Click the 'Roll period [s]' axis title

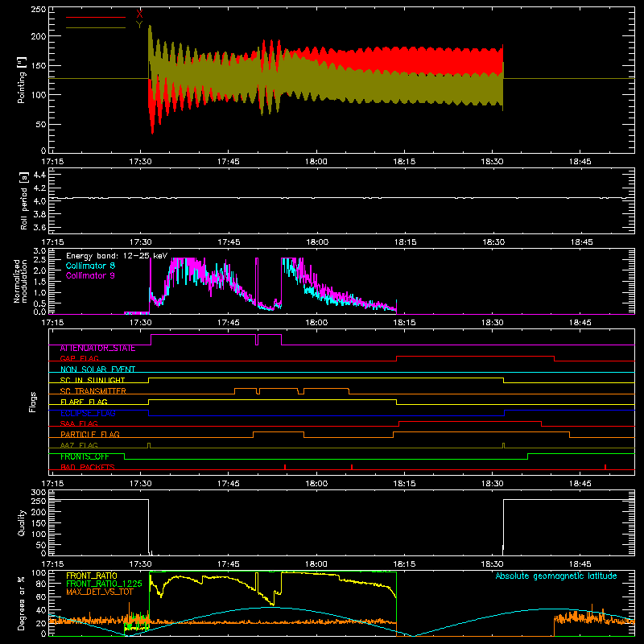[24, 200]
